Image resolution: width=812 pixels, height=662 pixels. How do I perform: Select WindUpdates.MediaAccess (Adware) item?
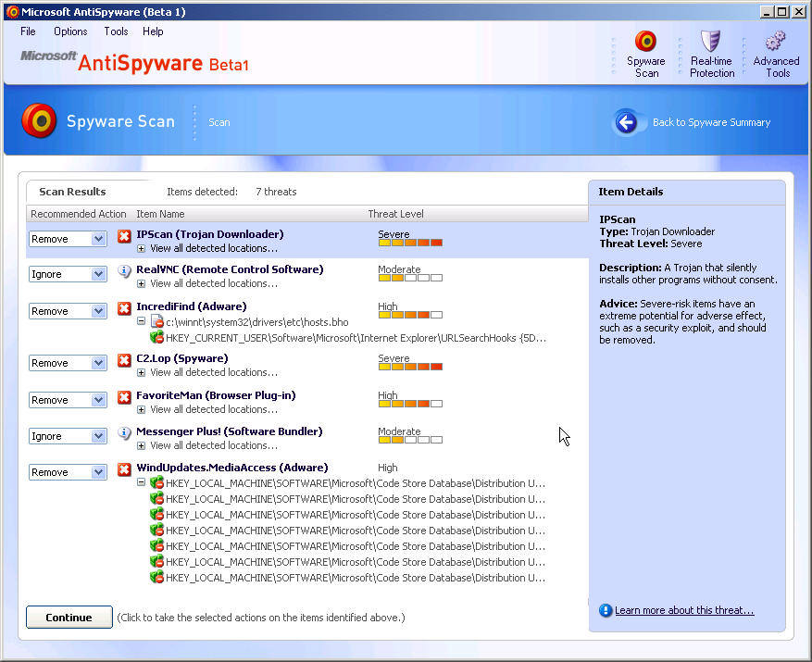pos(232,468)
